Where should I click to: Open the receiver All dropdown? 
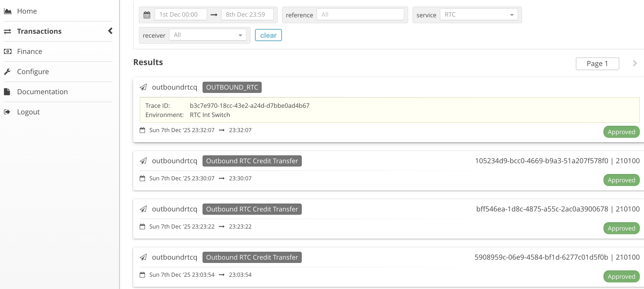tap(208, 35)
